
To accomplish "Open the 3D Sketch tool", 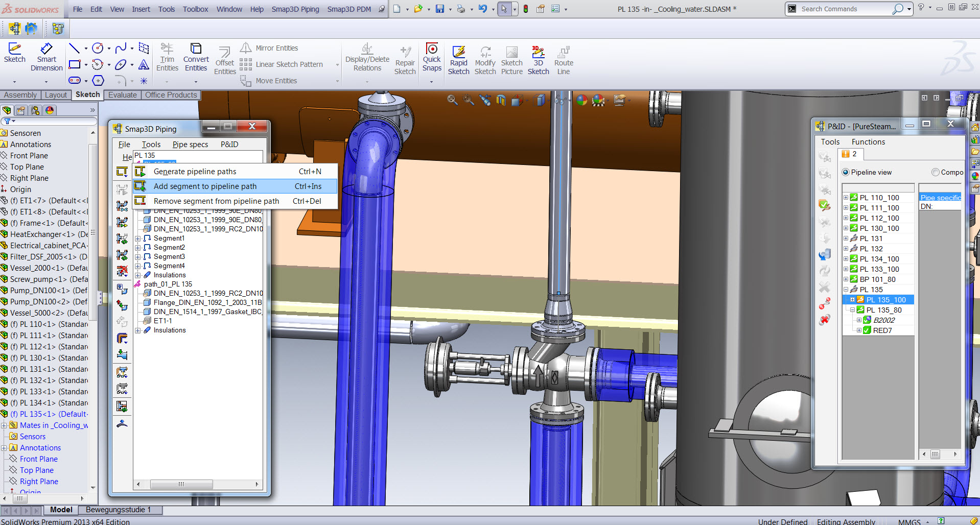I will click(x=538, y=58).
